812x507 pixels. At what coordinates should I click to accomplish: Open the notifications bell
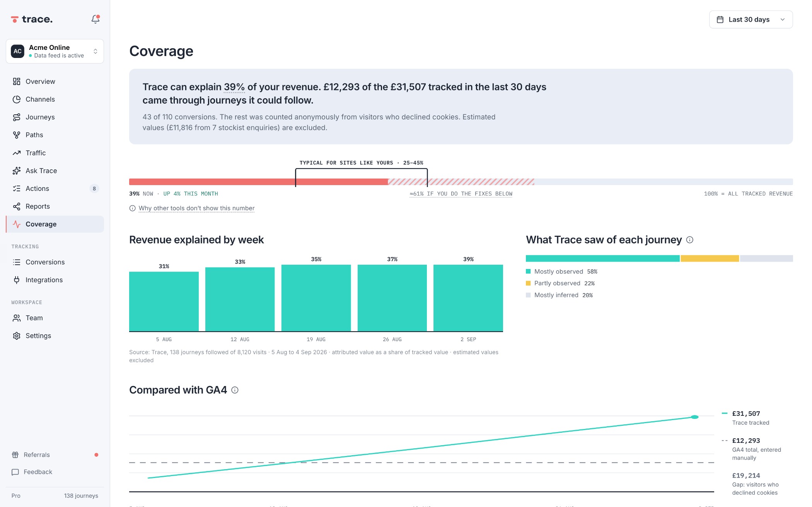(x=96, y=19)
